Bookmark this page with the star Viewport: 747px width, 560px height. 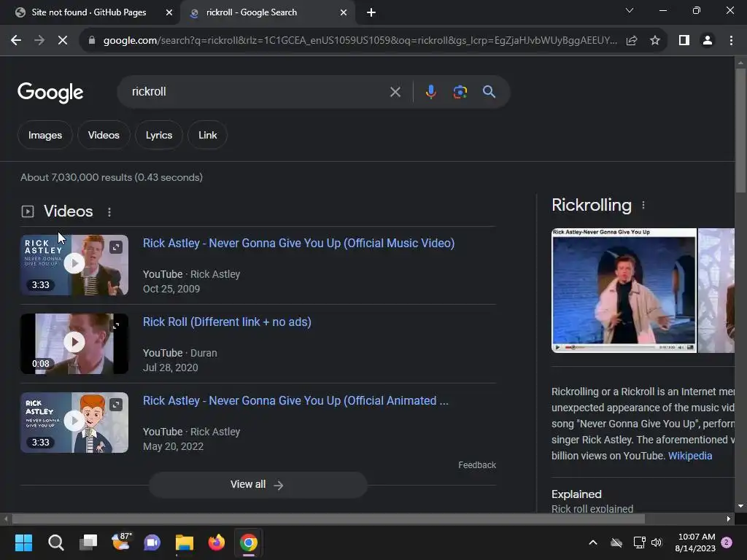point(655,41)
